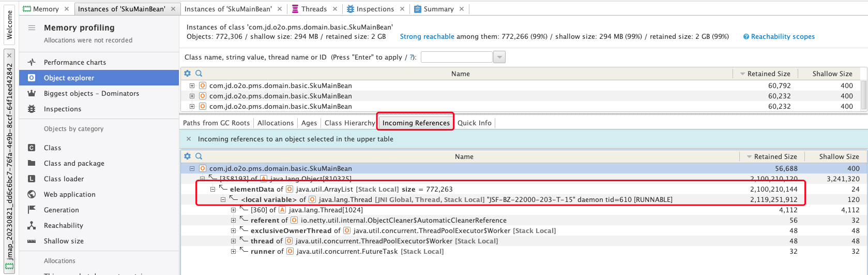The width and height of the screenshot is (868, 275).
Task: Close the Threads tab
Action: 335,9
